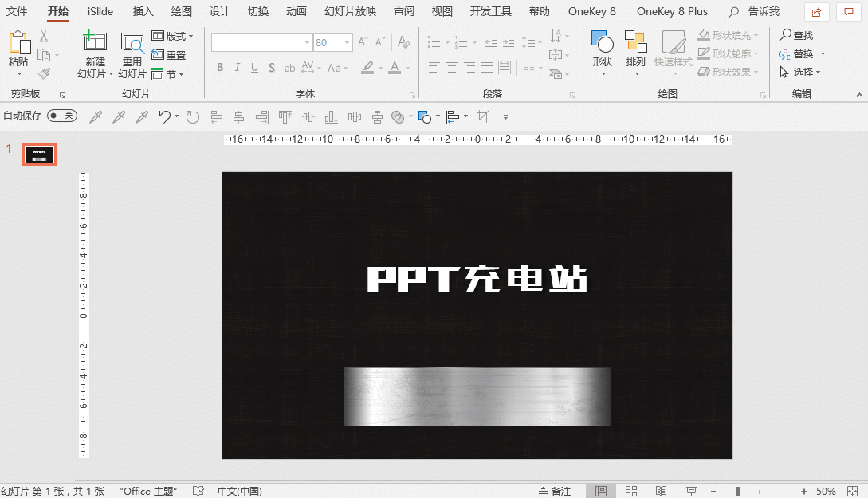Click the Align Left objects icon

click(216, 116)
